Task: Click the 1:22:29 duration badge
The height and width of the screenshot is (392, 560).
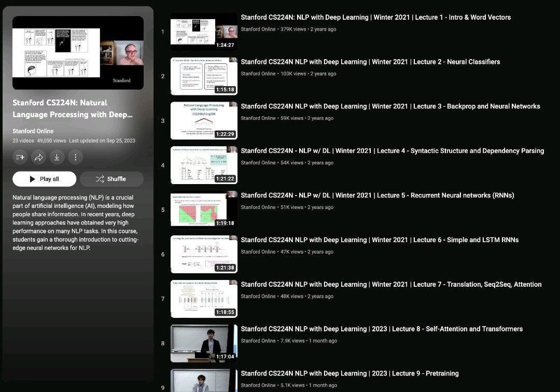Action: (225, 134)
